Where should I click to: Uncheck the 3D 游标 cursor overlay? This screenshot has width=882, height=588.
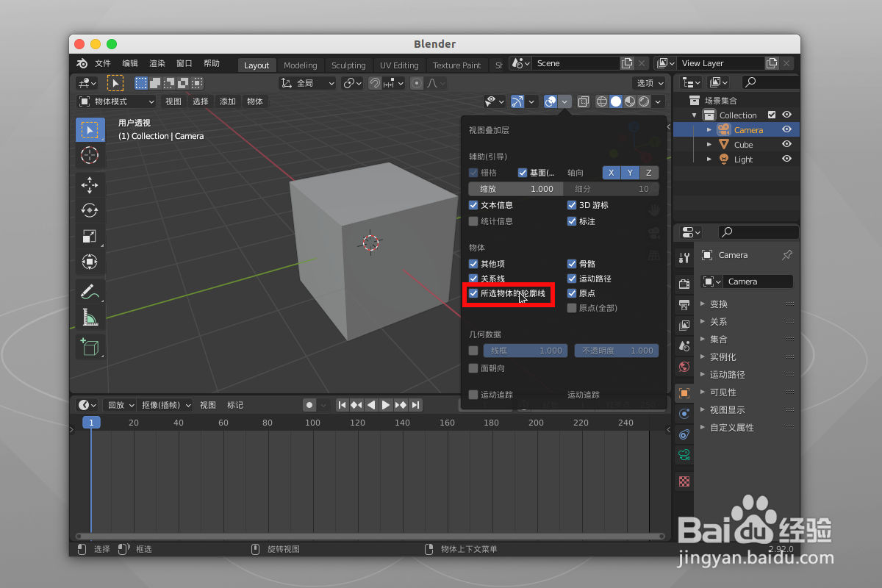tap(572, 205)
